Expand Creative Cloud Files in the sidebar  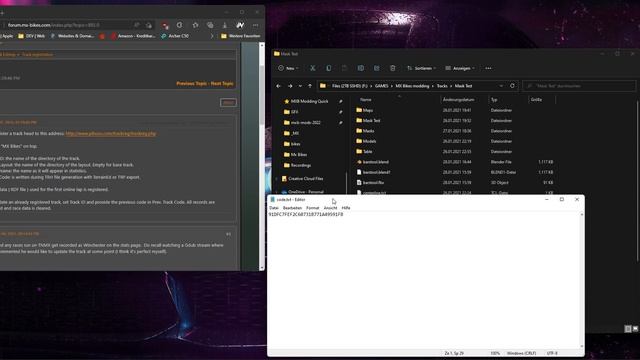pos(276,179)
